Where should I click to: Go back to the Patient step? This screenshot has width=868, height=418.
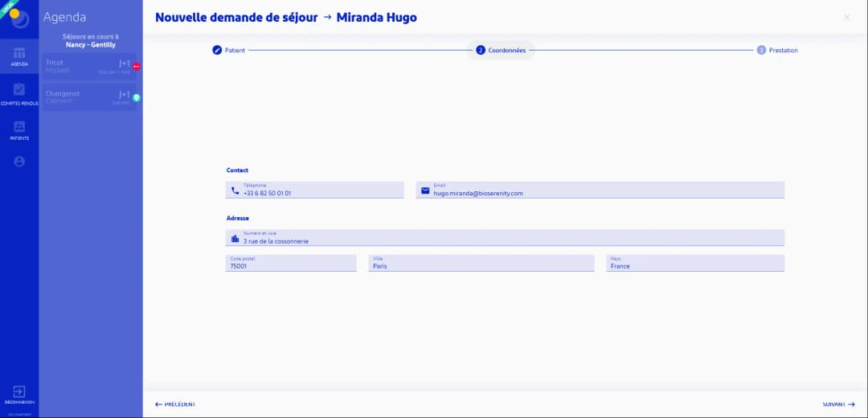229,50
